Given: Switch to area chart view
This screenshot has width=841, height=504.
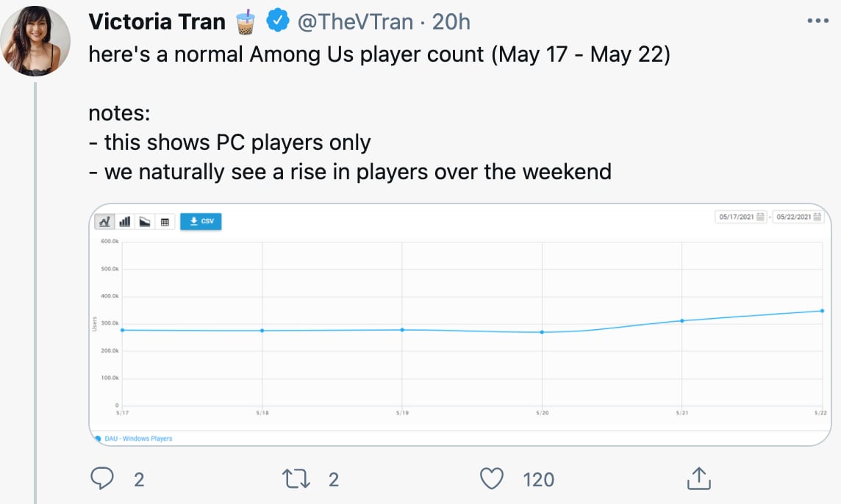Looking at the screenshot, I should (145, 221).
